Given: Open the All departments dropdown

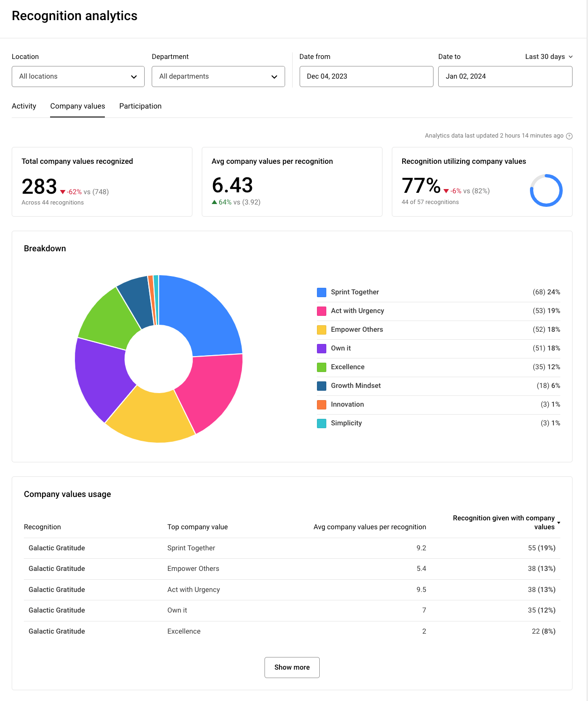Looking at the screenshot, I should click(218, 76).
